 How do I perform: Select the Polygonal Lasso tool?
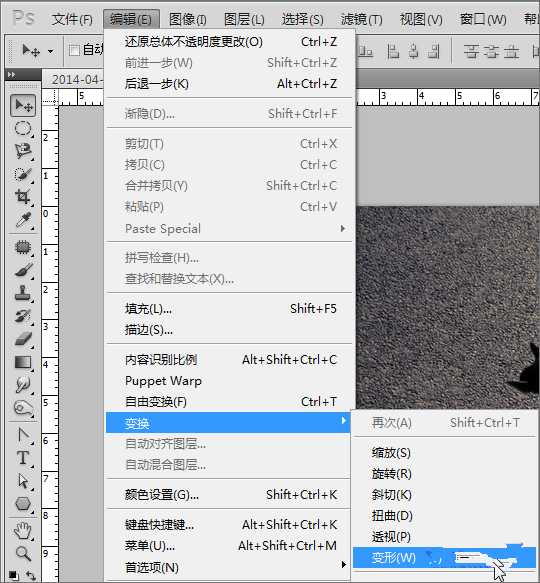coord(23,151)
